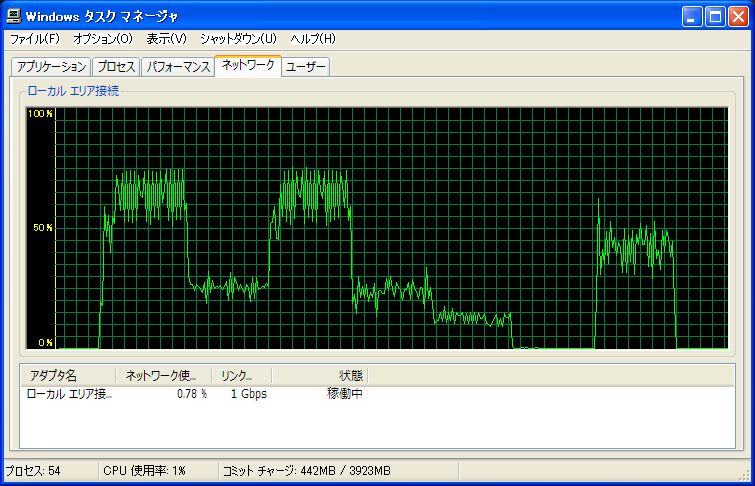
Task: Select the ネットワーク tab
Action: 248,66
